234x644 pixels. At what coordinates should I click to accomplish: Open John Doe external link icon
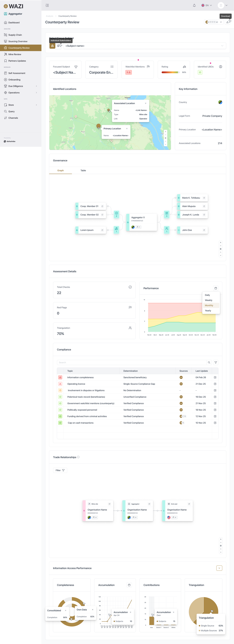tap(204, 230)
